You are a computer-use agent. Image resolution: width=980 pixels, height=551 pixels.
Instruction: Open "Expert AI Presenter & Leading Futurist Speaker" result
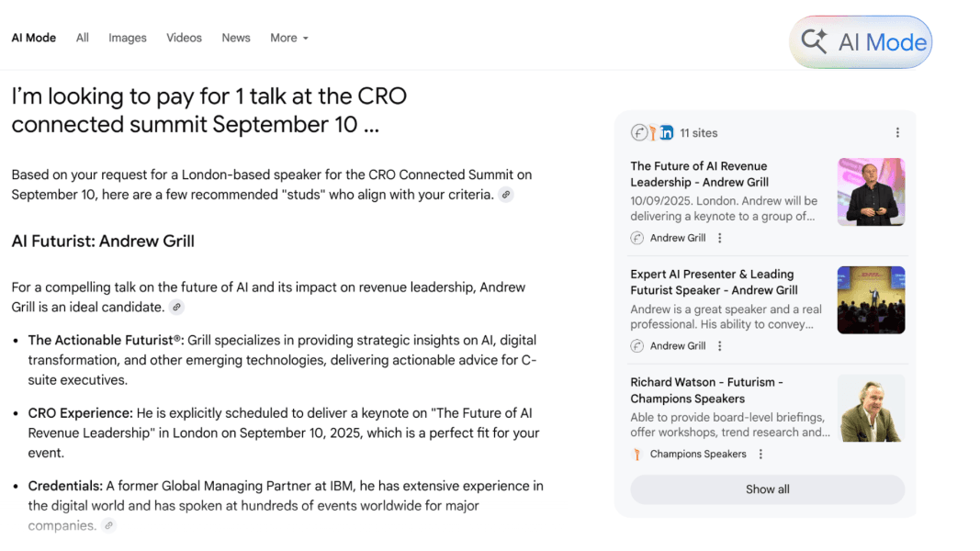pyautogui.click(x=714, y=282)
